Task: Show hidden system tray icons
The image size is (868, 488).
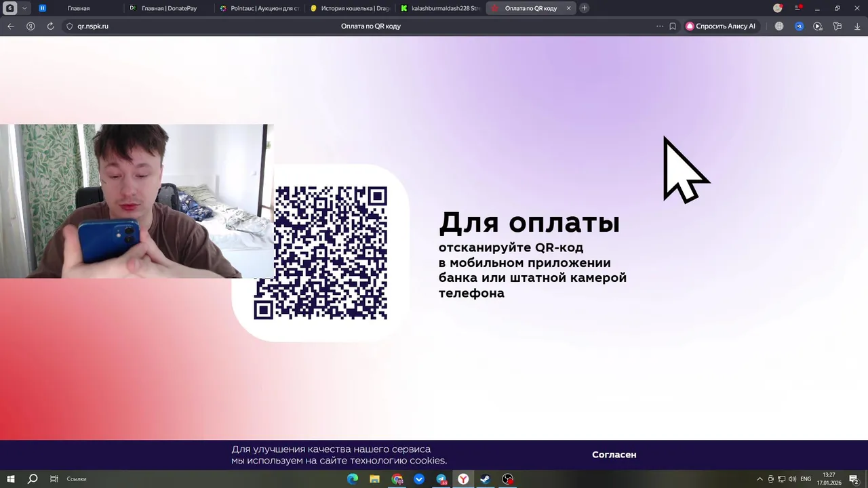Action: pyautogui.click(x=759, y=479)
